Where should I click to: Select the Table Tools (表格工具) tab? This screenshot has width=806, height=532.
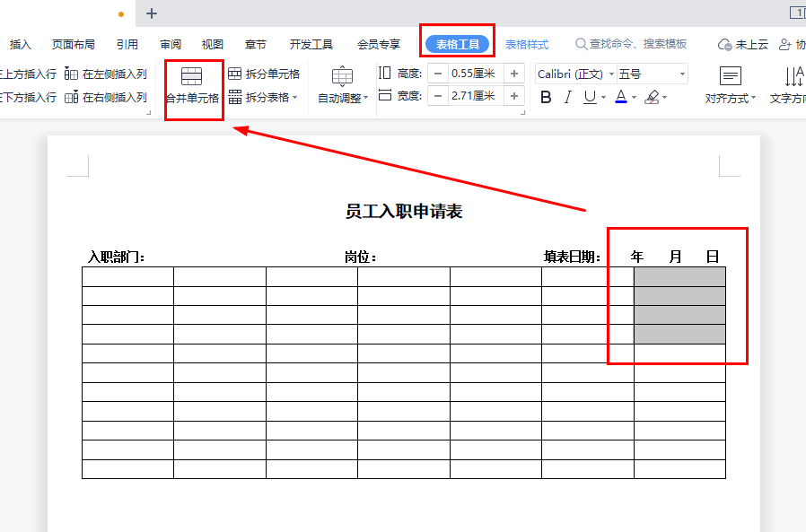pyautogui.click(x=458, y=44)
